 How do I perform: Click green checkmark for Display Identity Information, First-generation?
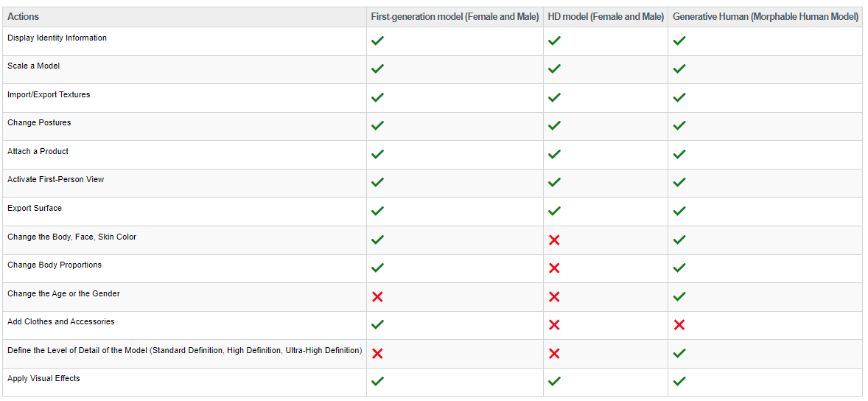tap(377, 41)
